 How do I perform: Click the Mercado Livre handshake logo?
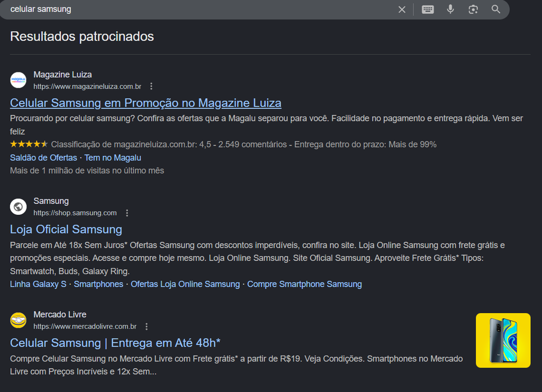[18, 320]
